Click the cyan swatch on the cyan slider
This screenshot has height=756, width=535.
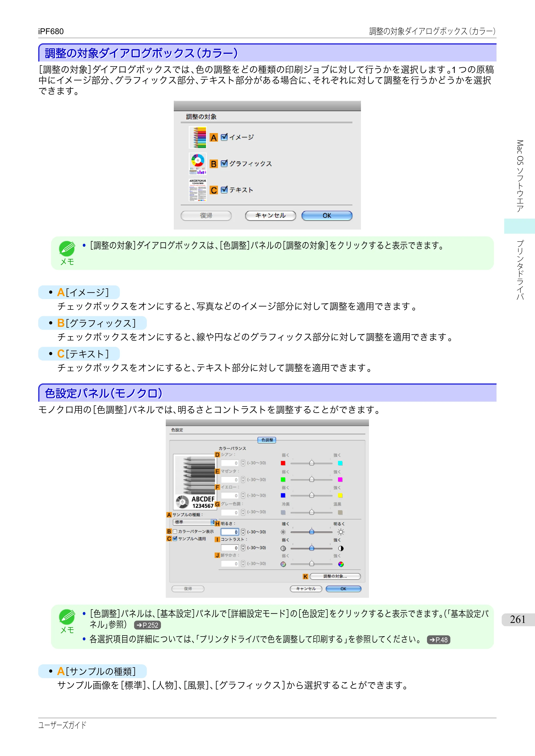tap(340, 463)
